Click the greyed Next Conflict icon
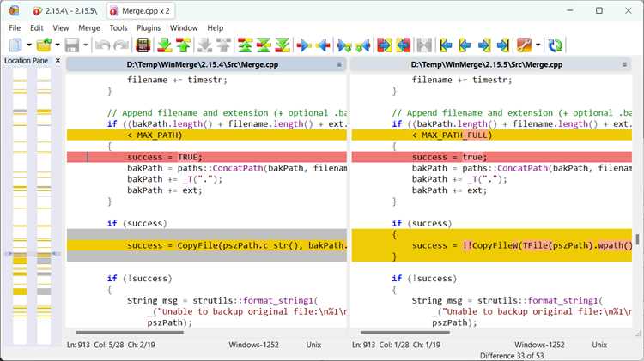This screenshot has height=361, width=644. (204, 45)
